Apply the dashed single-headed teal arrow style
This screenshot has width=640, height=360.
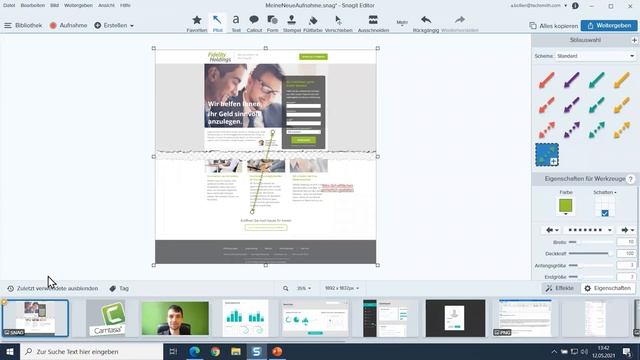596,105
